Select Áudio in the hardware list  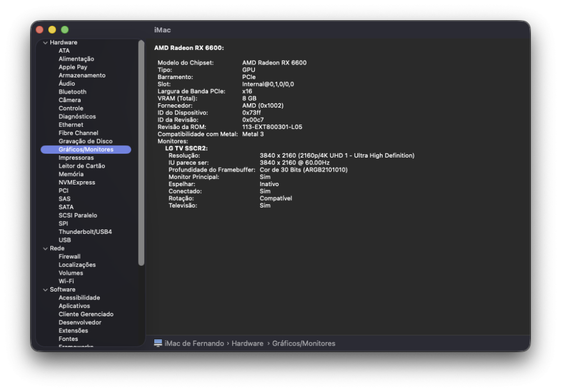coord(67,84)
